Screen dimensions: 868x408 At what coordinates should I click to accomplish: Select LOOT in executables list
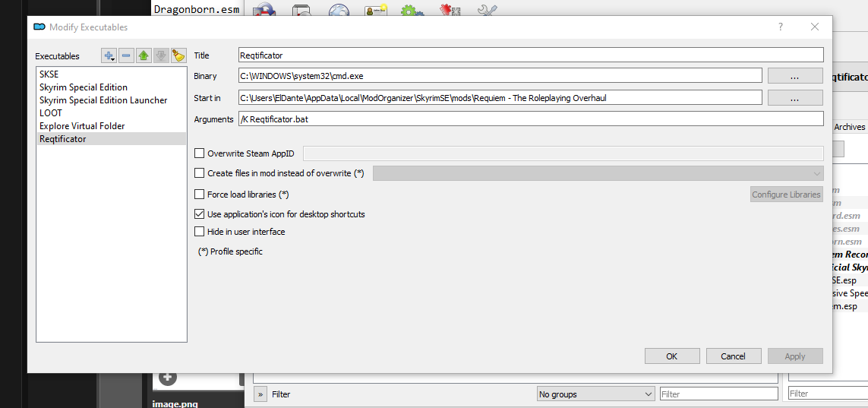112,113
